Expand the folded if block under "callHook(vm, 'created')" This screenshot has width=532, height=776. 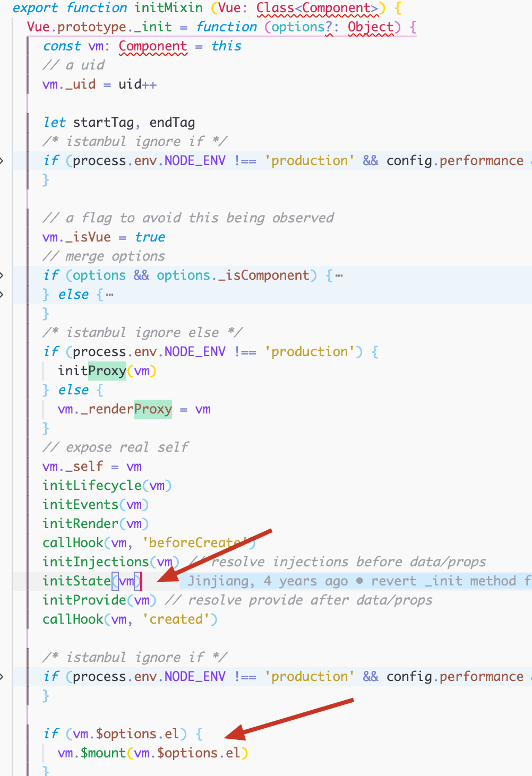[2, 676]
